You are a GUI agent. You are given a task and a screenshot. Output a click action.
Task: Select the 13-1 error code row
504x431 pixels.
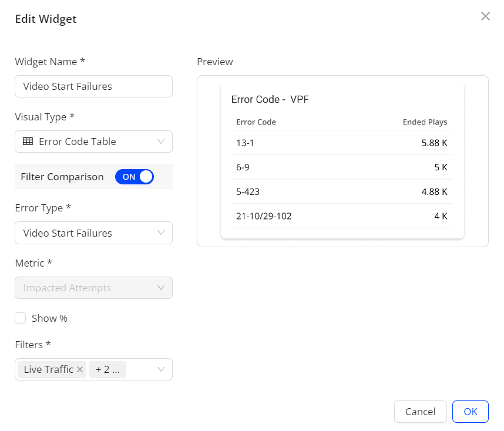(x=341, y=143)
